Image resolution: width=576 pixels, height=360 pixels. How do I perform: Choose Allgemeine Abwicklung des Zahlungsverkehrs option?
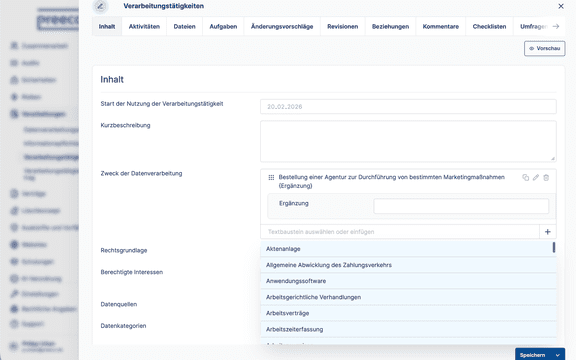(408, 265)
